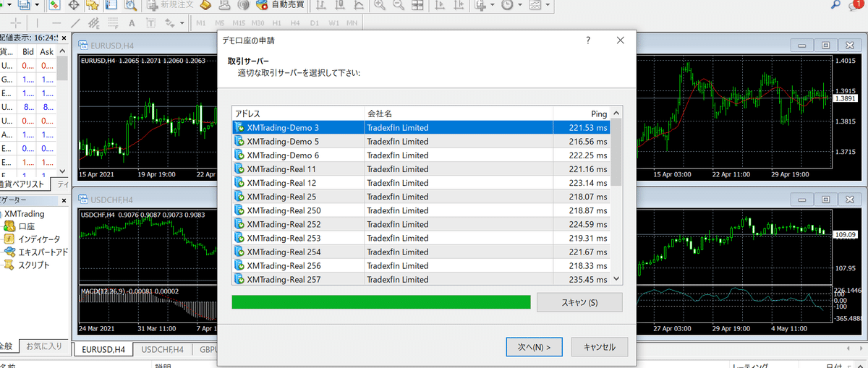Click the dialog help question mark
Image resolution: width=868 pixels, height=368 pixels.
(588, 40)
